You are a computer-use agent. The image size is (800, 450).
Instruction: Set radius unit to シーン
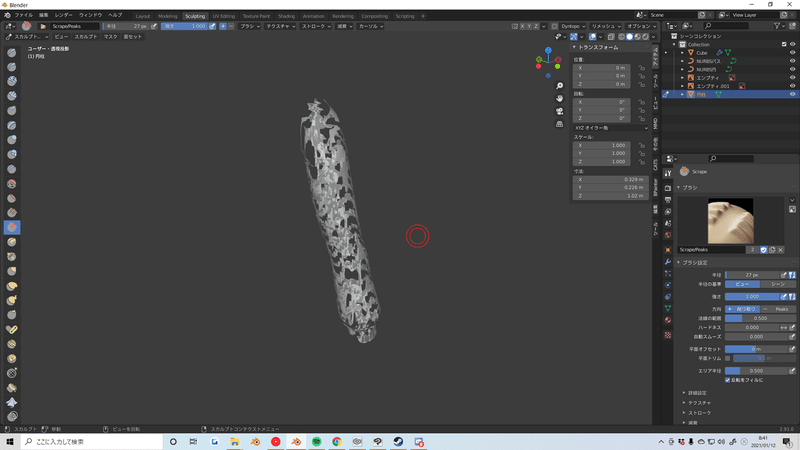point(778,284)
